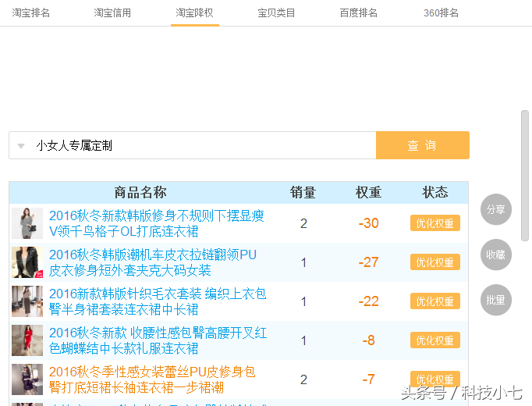Focus the 小女人专属定制 search field
The width and height of the screenshot is (532, 406).
click(193, 145)
